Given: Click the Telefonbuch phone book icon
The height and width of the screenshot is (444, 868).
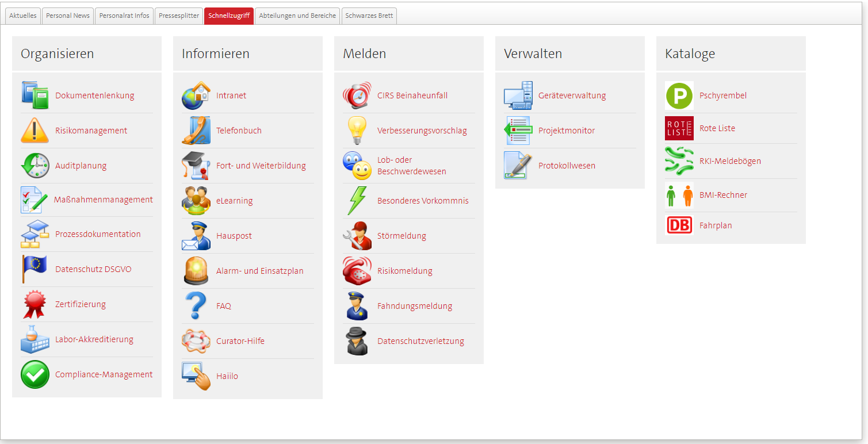Looking at the screenshot, I should (x=196, y=131).
